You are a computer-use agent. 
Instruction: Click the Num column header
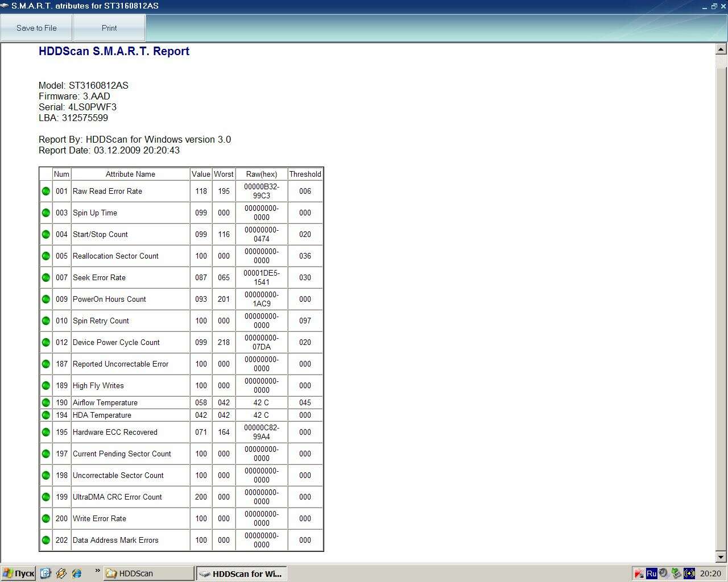[x=61, y=174]
